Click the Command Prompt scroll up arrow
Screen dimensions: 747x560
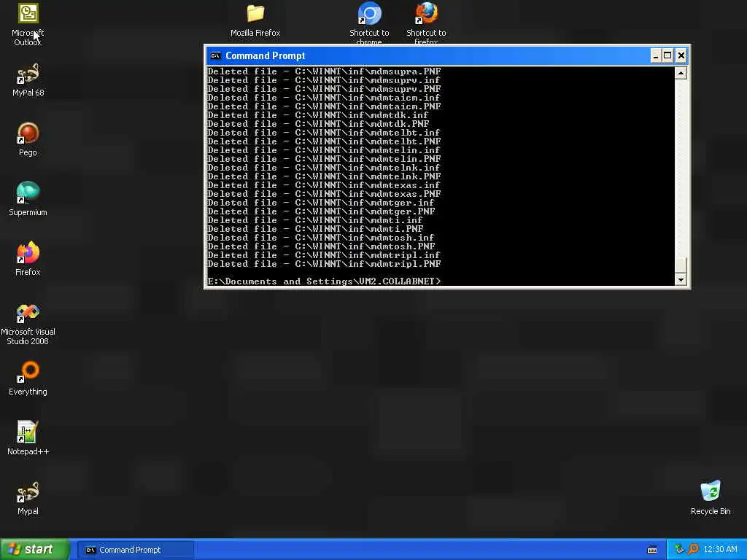click(x=681, y=73)
